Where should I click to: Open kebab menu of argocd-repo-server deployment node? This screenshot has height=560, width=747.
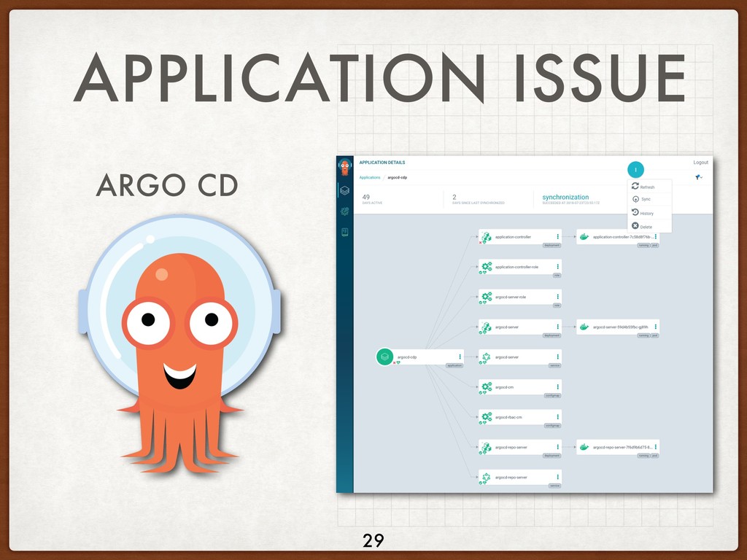coord(557,447)
